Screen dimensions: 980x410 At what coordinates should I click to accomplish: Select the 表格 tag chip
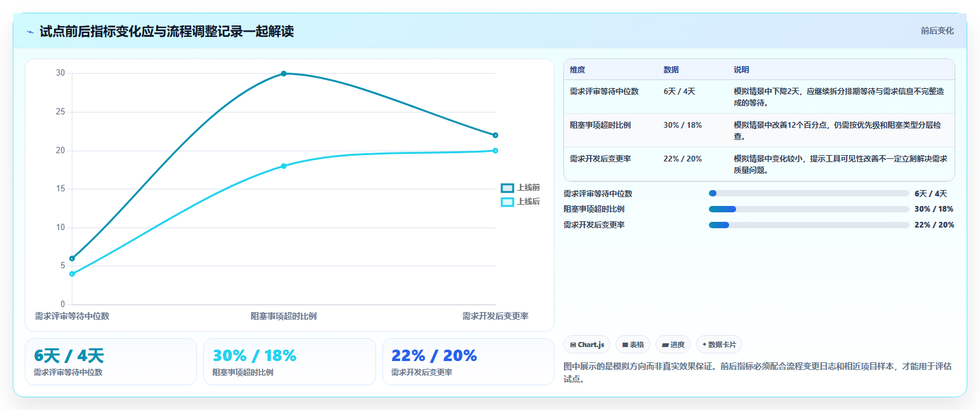tap(633, 345)
